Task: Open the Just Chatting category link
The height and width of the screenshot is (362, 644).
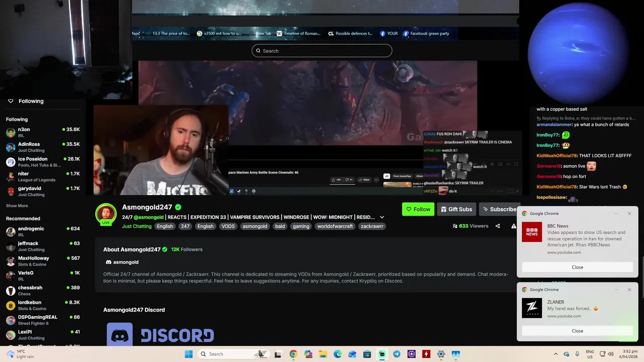Action: click(136, 226)
